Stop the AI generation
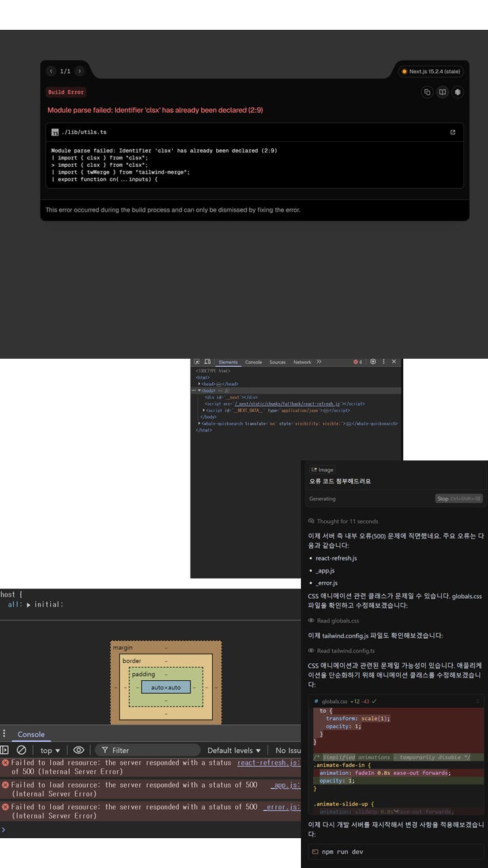Image resolution: width=488 pixels, height=868 pixels. point(459,498)
